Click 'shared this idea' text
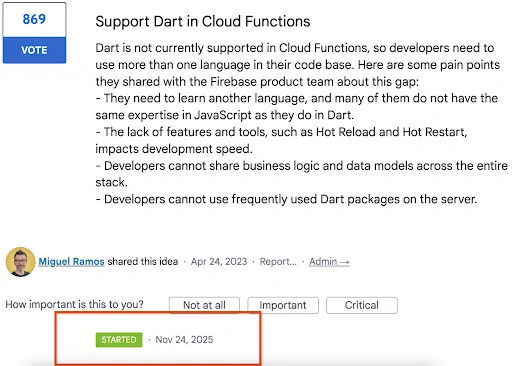 coord(143,262)
